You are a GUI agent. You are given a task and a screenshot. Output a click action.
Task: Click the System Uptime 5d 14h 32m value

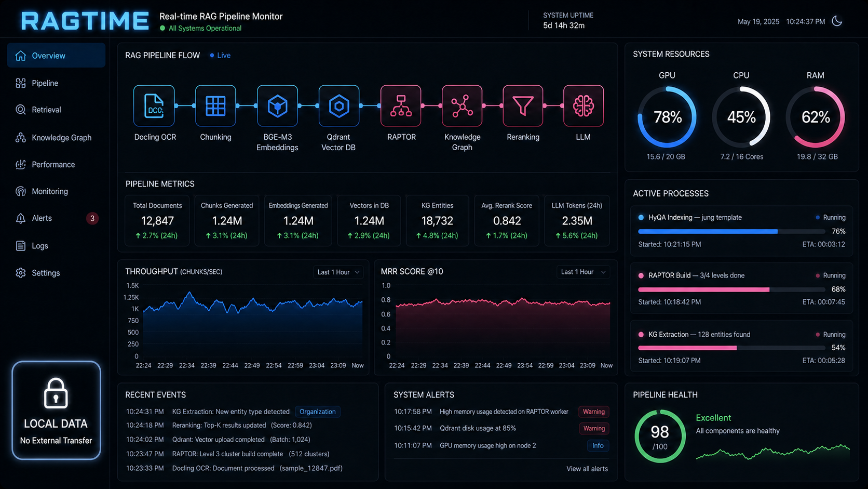tap(564, 25)
